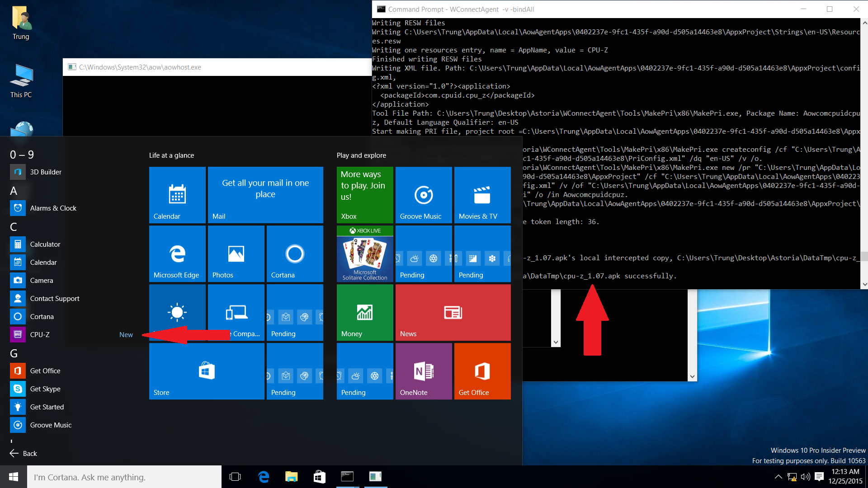Open network status tray icon
868x488 pixels.
coord(792,477)
